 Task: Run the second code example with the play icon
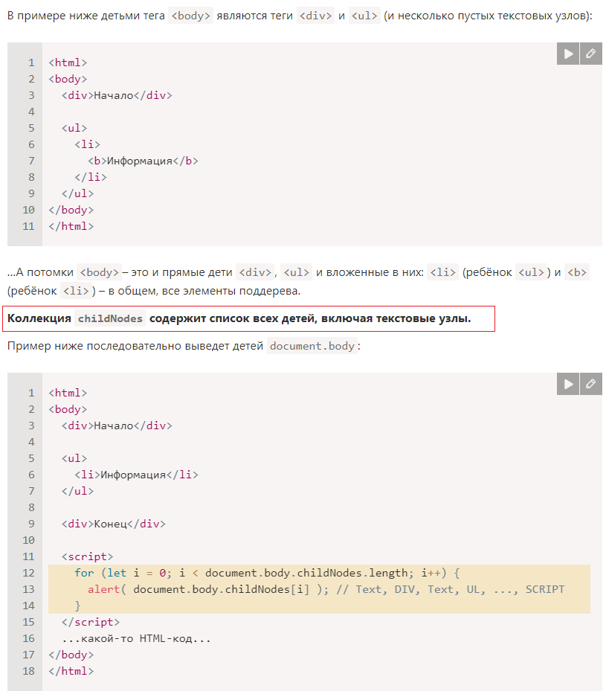[x=568, y=384]
